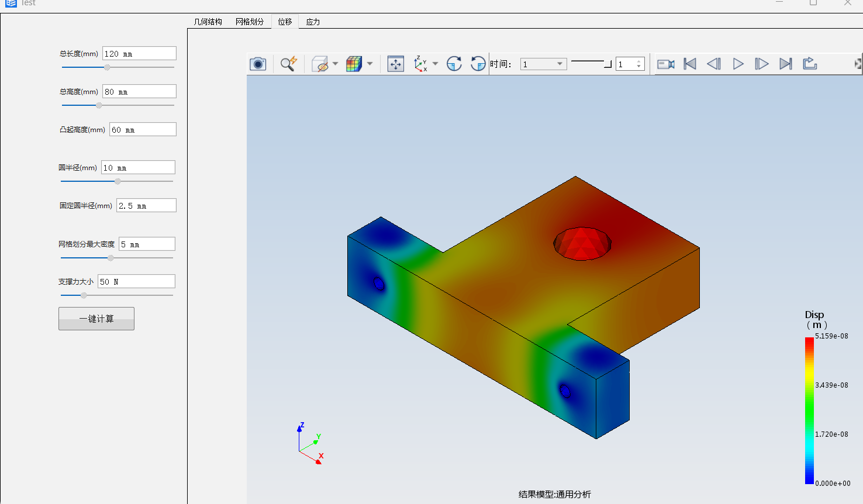Click the 网格划分最大密度 slider handle
863x504 pixels.
point(111,258)
